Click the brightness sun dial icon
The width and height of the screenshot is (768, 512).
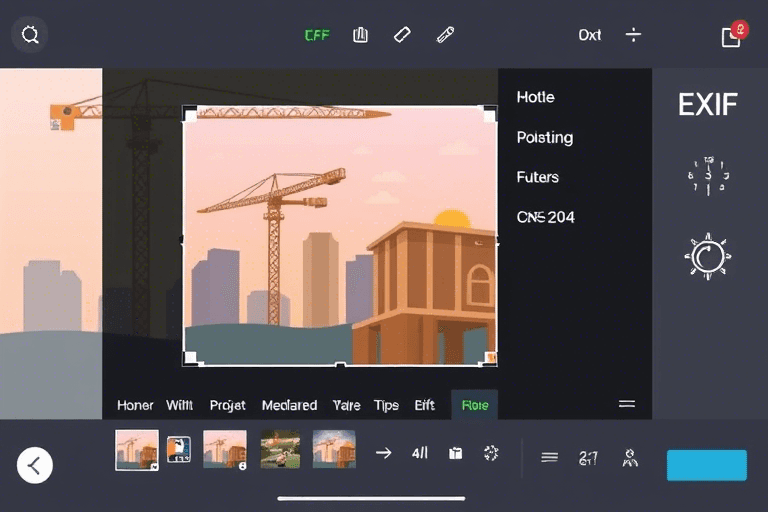coord(708,257)
